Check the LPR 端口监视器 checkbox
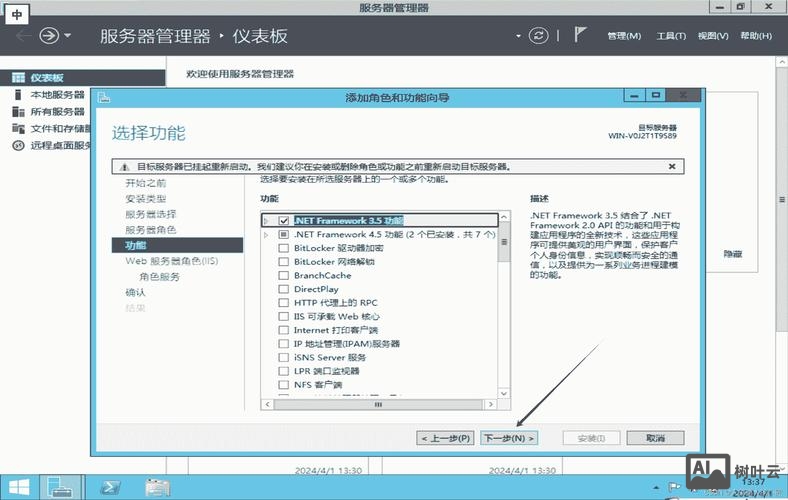Image resolution: width=788 pixels, height=500 pixels. pos(283,371)
